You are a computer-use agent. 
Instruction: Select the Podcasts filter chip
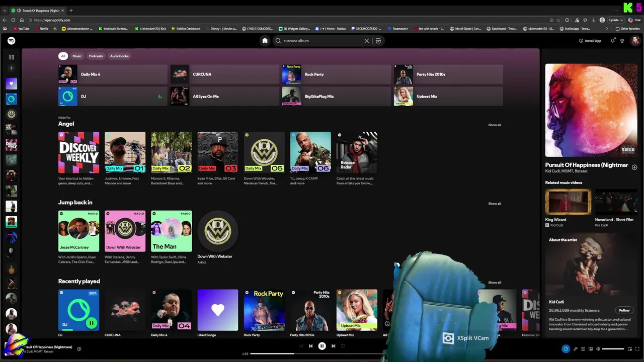[96, 56]
